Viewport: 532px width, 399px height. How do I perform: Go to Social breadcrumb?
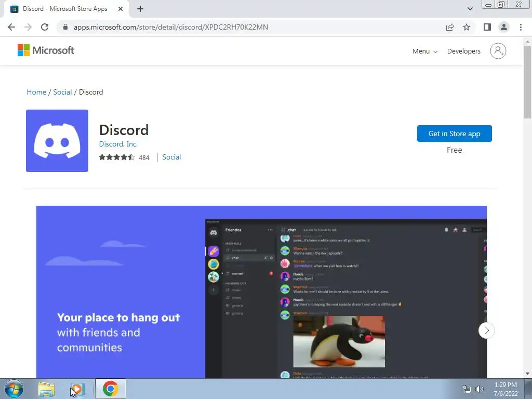(62, 92)
